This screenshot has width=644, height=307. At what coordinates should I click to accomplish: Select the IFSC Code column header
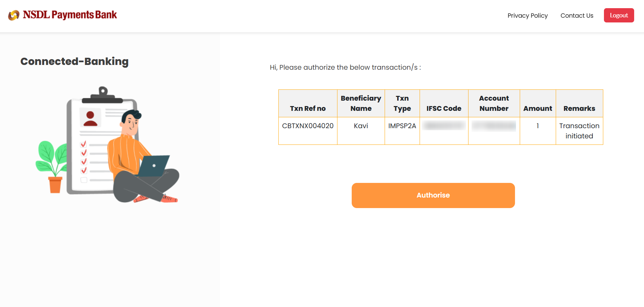444,108
